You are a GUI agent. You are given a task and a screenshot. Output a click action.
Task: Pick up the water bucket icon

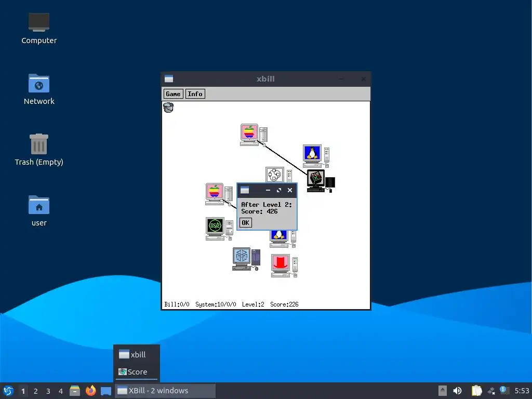click(x=168, y=108)
